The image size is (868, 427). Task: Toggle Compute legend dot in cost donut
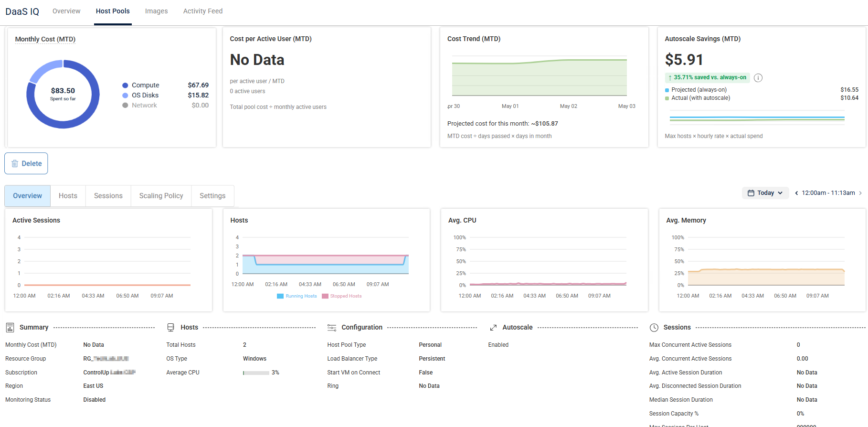click(x=125, y=85)
